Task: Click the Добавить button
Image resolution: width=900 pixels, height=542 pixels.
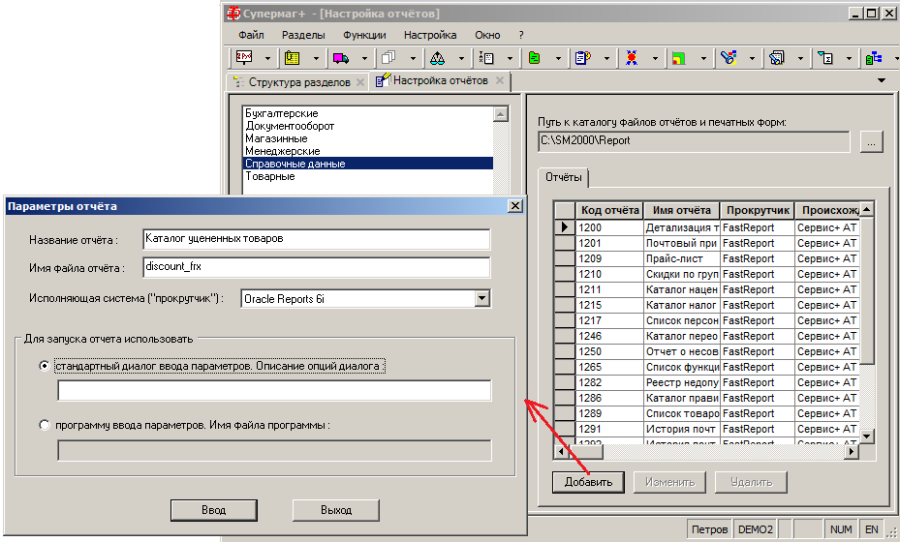Action: [x=588, y=482]
